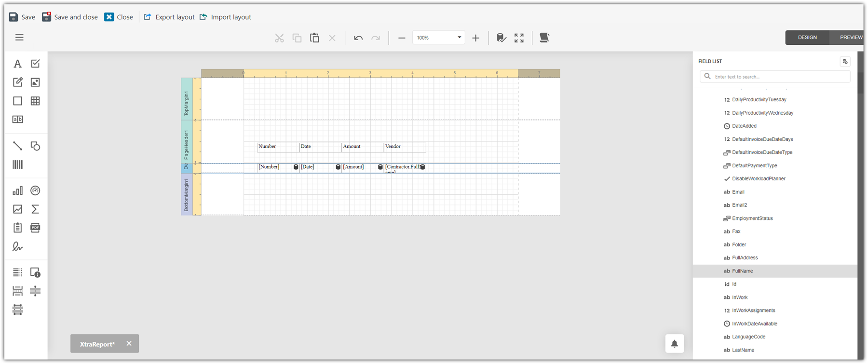Click the Copy toolbar icon
Screen dimensions: 868x364
tap(297, 38)
